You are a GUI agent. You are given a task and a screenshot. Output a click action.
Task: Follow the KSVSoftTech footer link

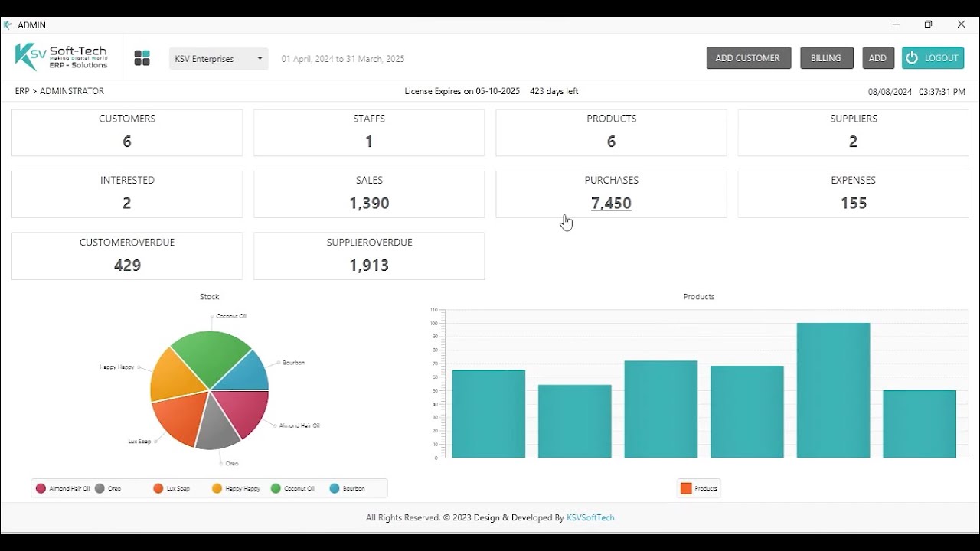pos(590,518)
